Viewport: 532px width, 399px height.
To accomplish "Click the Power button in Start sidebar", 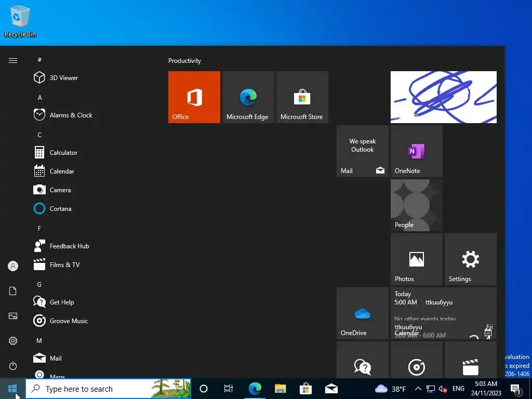I will pyautogui.click(x=13, y=366).
